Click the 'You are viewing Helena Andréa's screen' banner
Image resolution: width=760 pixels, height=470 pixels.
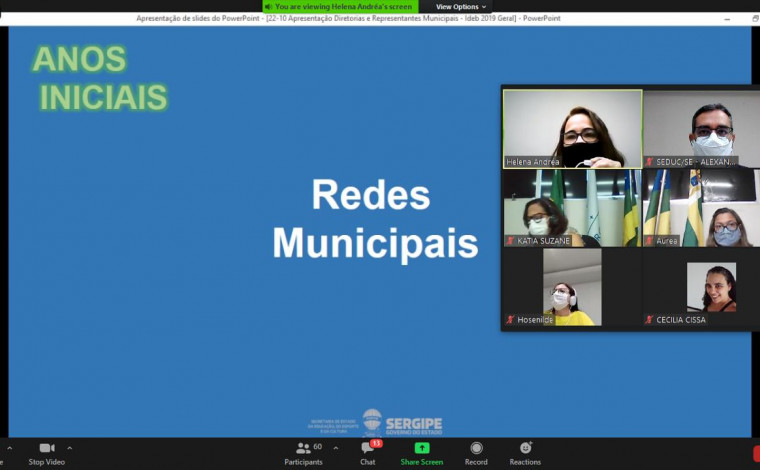(342, 6)
